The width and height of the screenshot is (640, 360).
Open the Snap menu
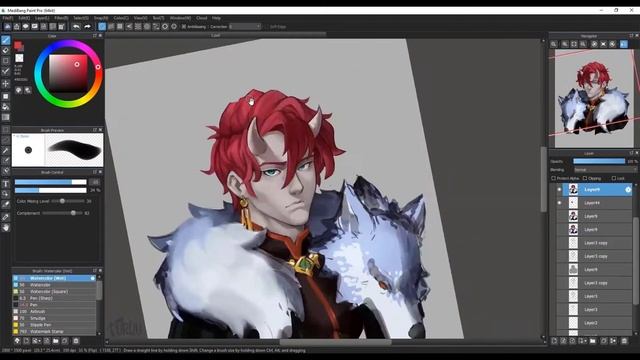[101, 18]
